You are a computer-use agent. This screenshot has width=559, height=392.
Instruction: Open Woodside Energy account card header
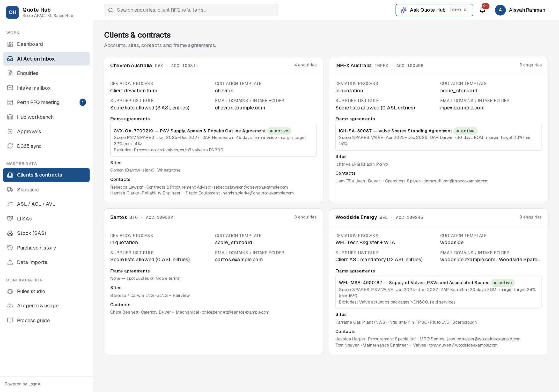439,217
